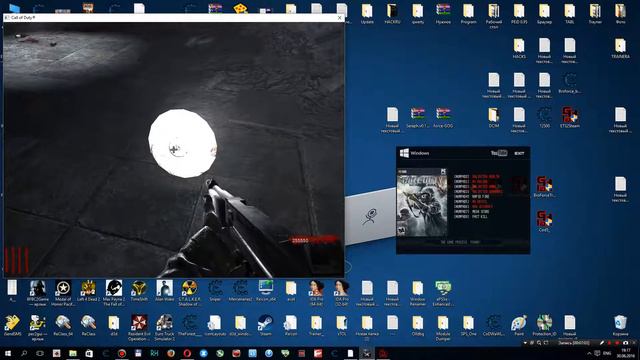Click the recording toolbar pencil icon
Viewport: 640px width, 360px height.
tap(602, 343)
